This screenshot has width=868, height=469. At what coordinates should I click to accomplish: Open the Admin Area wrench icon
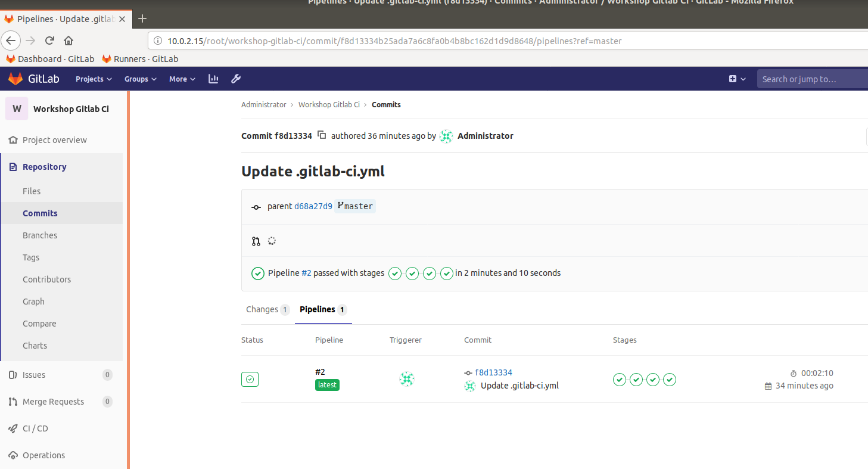point(236,78)
